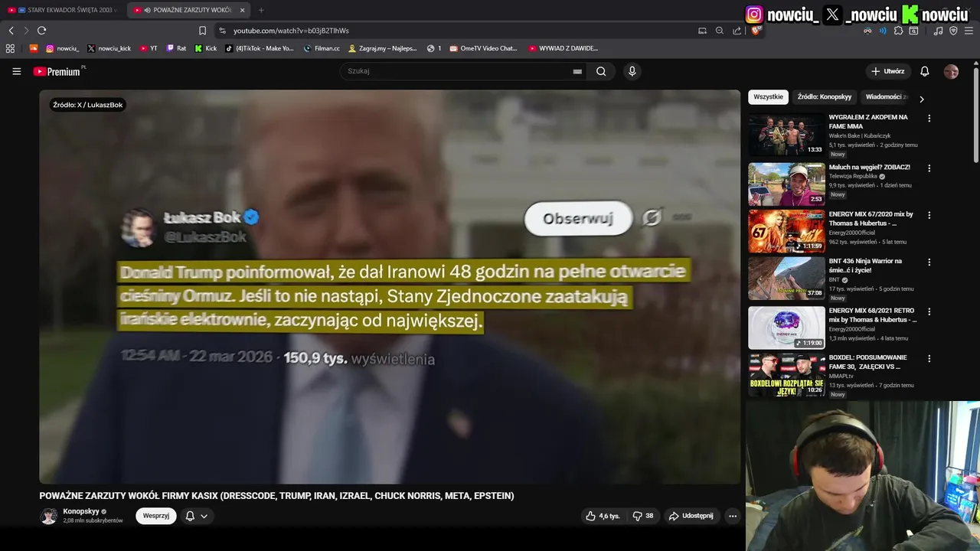
Task: Open the Rat Twitch bookmark
Action: (x=176, y=48)
